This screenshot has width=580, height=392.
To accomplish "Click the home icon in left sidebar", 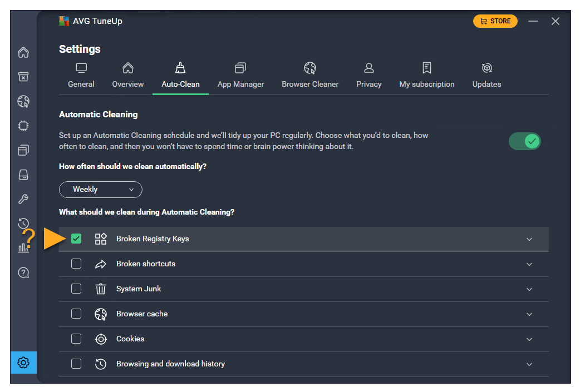I will tap(23, 53).
